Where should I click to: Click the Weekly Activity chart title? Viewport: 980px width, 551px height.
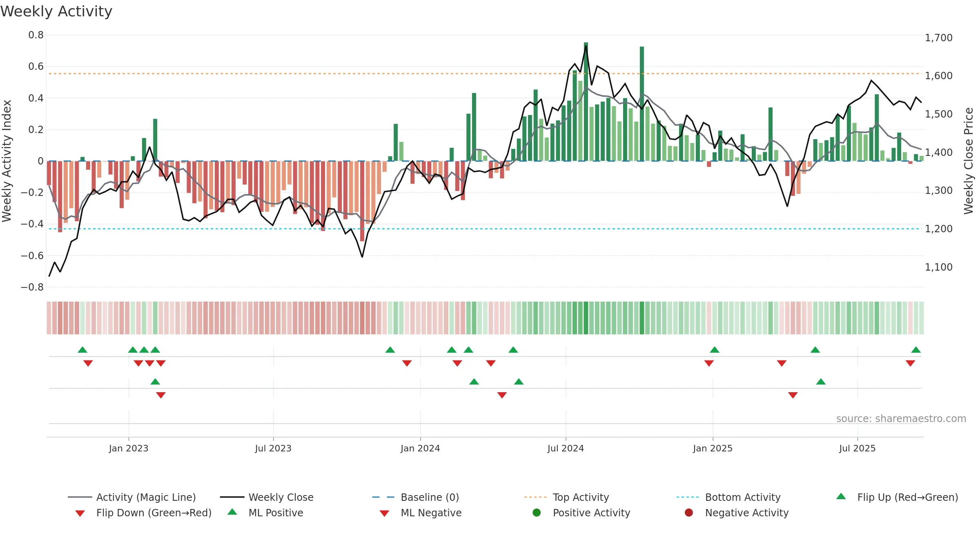[56, 11]
